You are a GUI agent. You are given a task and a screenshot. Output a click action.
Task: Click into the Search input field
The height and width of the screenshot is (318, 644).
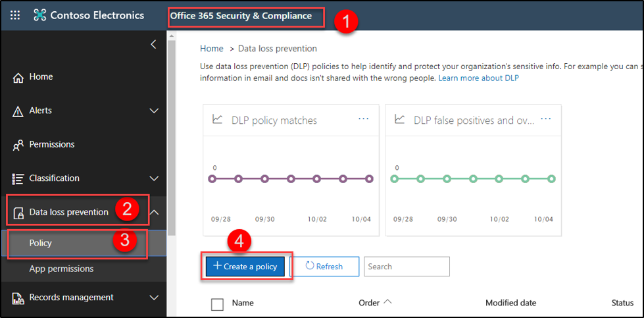407,267
